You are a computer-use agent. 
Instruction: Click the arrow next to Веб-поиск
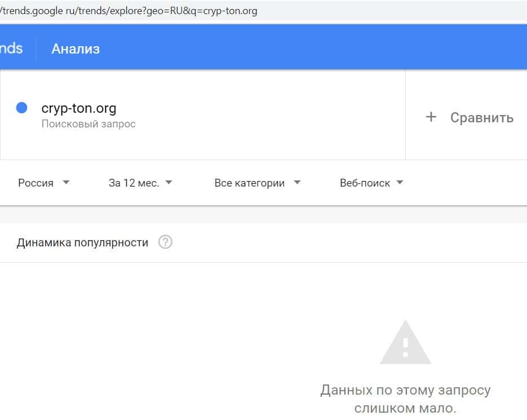400,183
